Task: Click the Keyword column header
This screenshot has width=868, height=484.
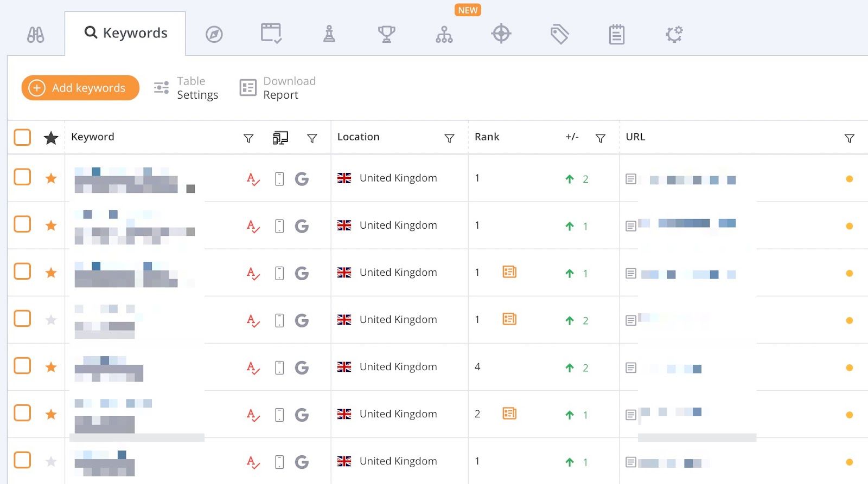Action: click(x=93, y=137)
